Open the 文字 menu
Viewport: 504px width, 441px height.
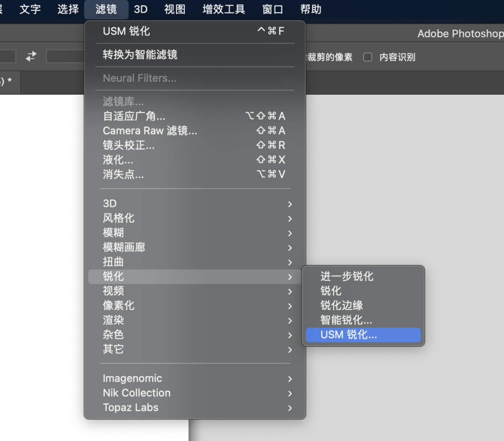(30, 9)
